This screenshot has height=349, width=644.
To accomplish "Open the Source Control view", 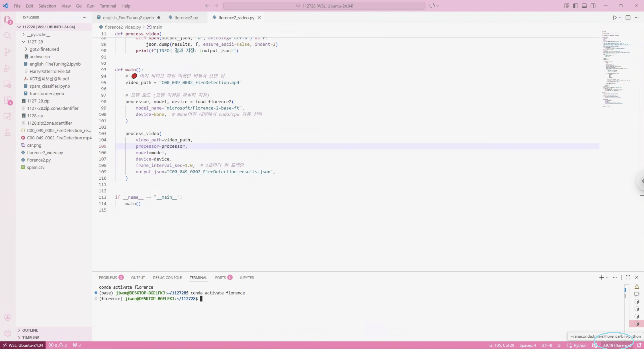I will [8, 52].
